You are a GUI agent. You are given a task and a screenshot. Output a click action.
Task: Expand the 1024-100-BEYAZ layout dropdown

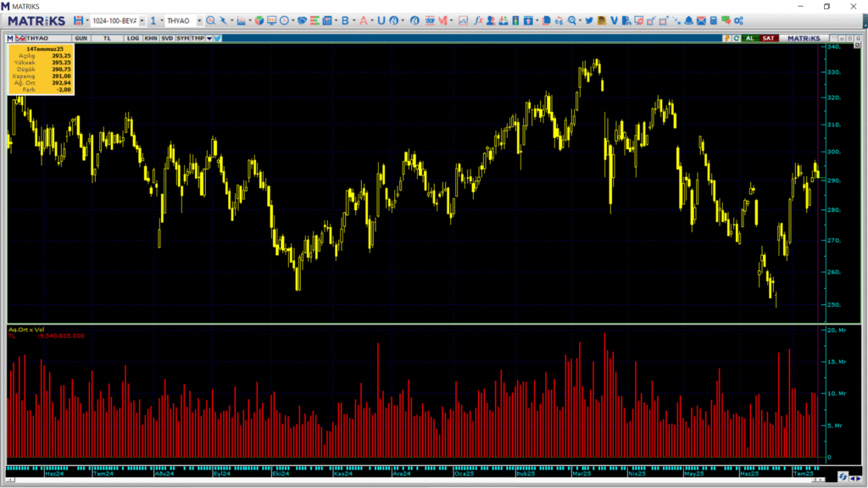(x=142, y=20)
